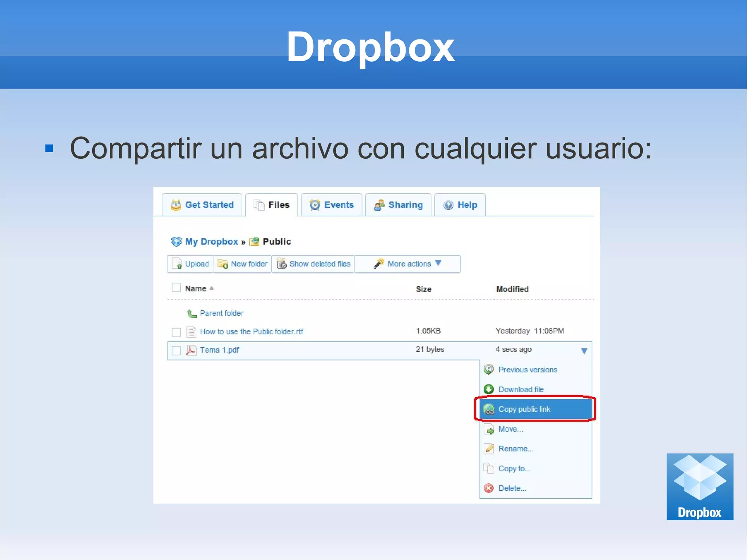Click the red Delete icon
This screenshot has height=560, width=747.
(489, 488)
